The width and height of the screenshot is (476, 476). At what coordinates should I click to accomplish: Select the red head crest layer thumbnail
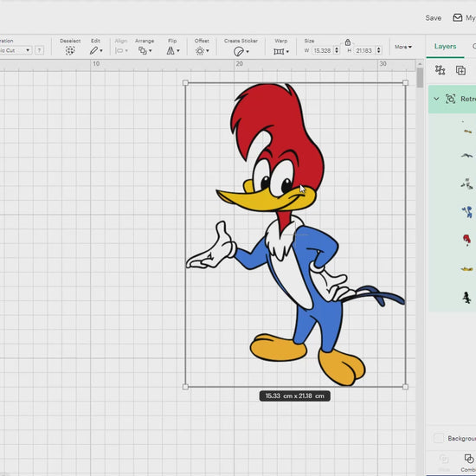point(466,240)
